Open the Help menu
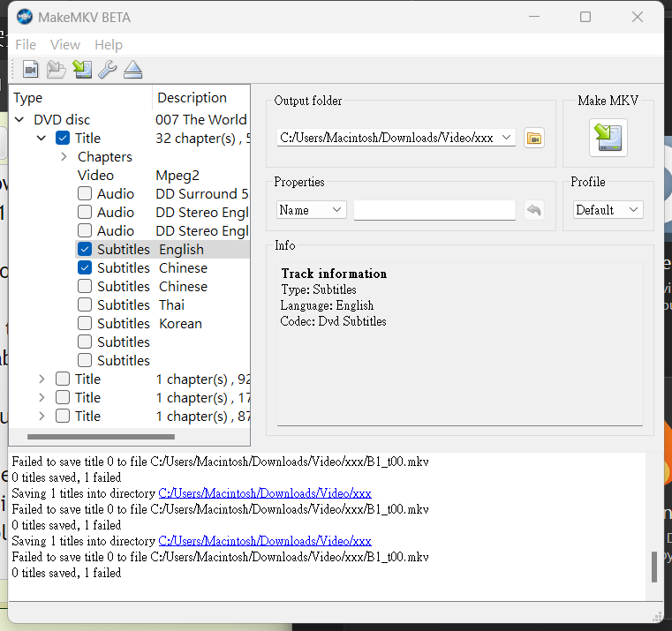 tap(109, 44)
